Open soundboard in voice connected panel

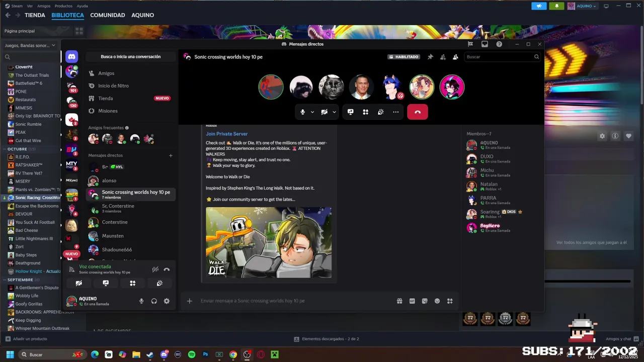click(159, 283)
